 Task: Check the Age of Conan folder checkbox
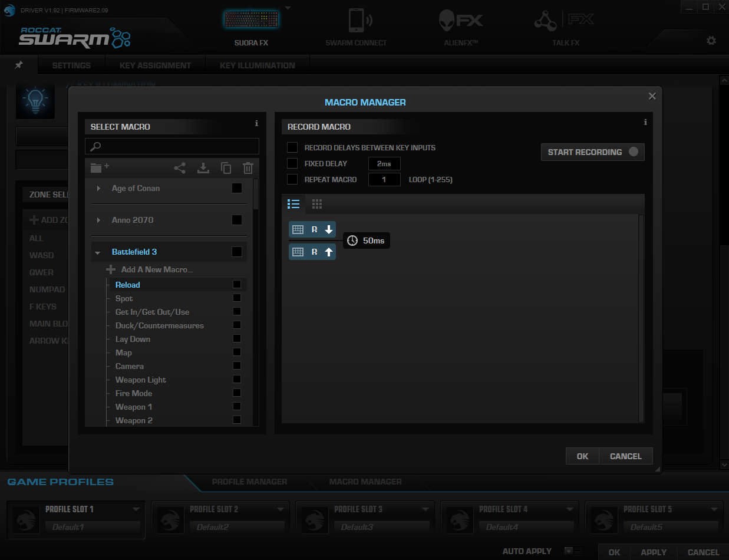pyautogui.click(x=237, y=188)
